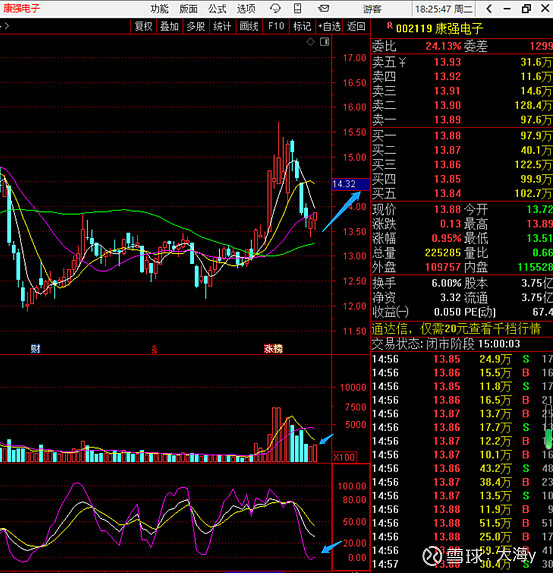Viewport: 553px width, 573px height.
Task: Click the 买一 price 13.88
Action: click(447, 136)
